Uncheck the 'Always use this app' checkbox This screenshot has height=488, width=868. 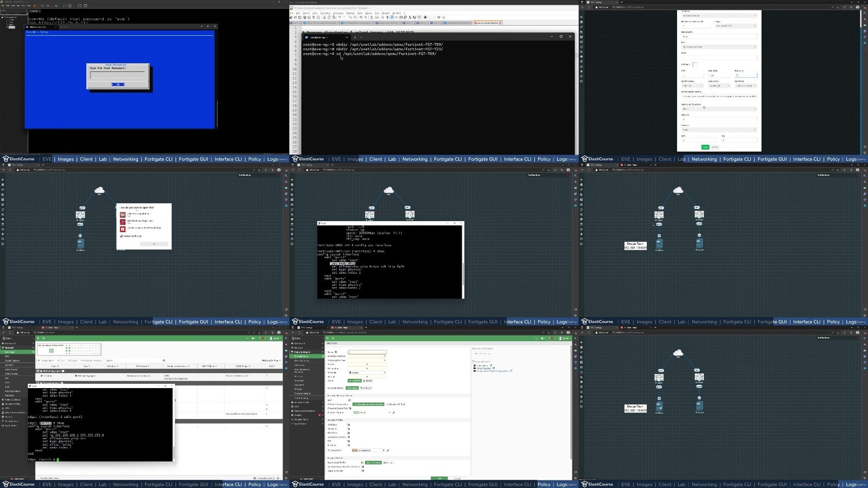pyautogui.click(x=122, y=236)
